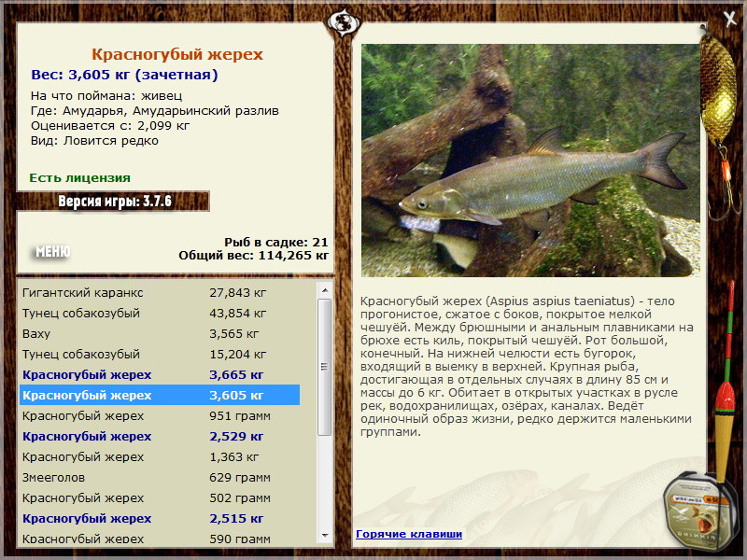Select highlighted Красногубый жерех 3,605 кг row
The image size is (747, 560).
[x=160, y=395]
